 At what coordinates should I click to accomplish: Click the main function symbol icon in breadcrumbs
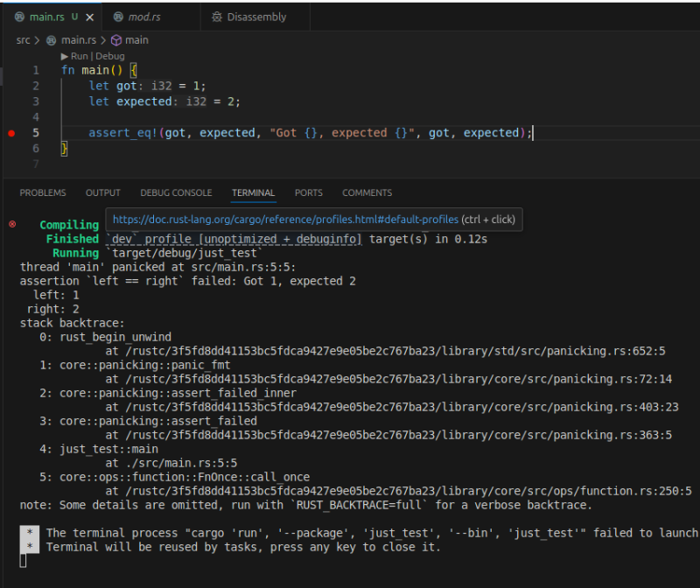pyautogui.click(x=115, y=40)
